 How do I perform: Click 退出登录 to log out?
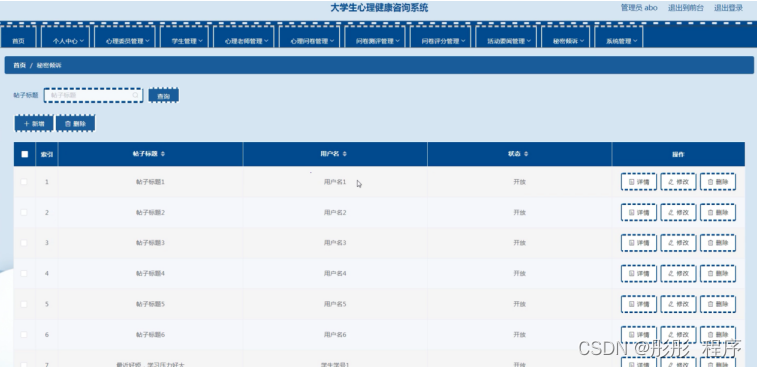click(x=729, y=8)
